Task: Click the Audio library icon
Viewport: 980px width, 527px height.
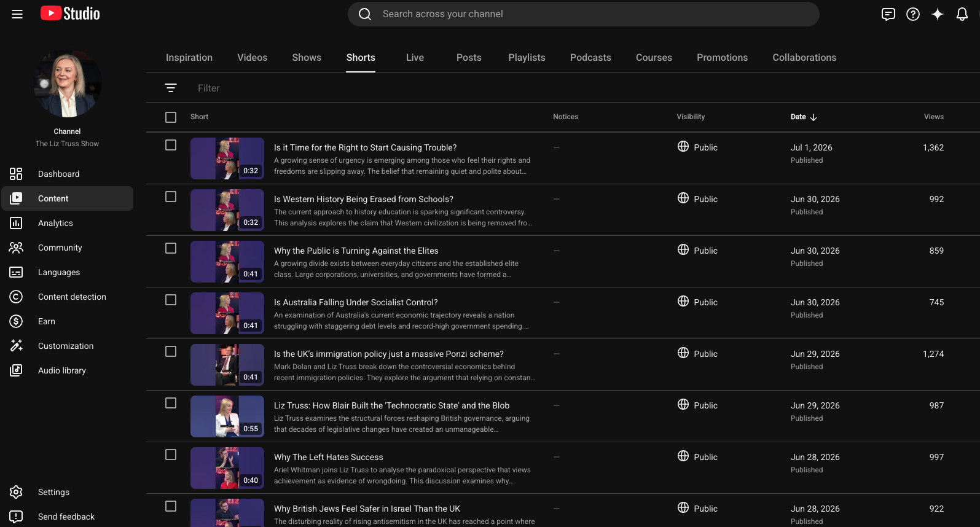Action: tap(16, 370)
